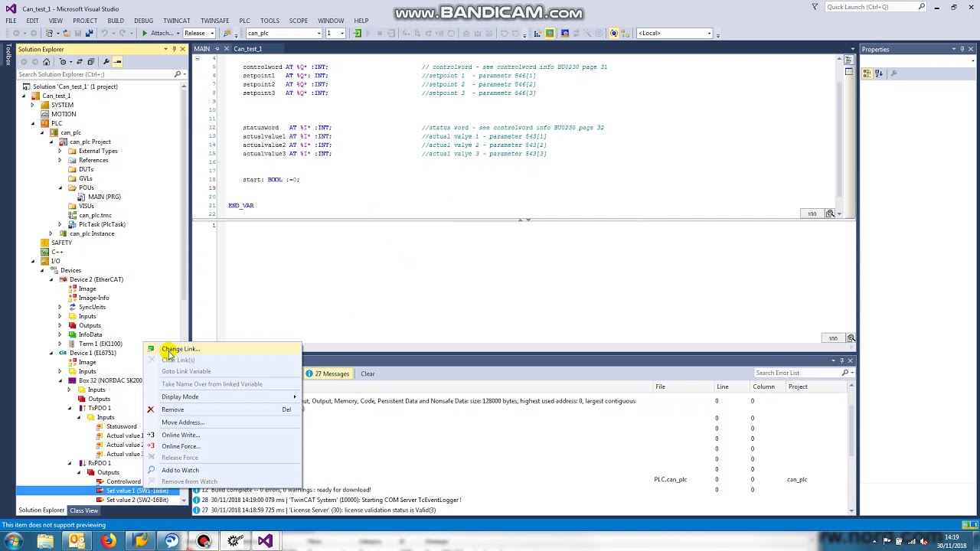980x551 pixels.
Task: Click the MOTION node icon
Action: [45, 114]
